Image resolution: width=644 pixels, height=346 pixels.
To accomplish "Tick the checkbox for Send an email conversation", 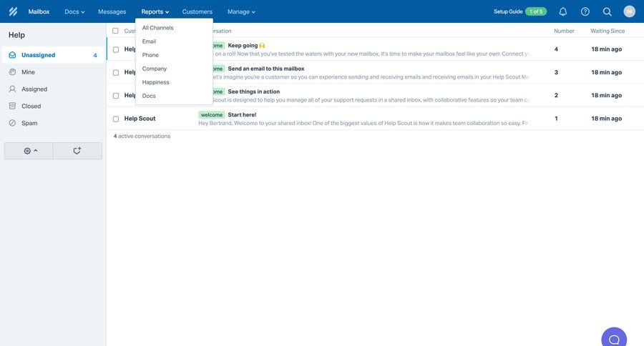I will [116, 72].
